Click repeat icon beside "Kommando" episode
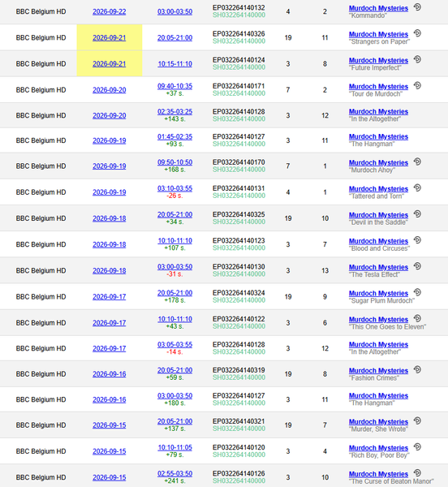 418,6
